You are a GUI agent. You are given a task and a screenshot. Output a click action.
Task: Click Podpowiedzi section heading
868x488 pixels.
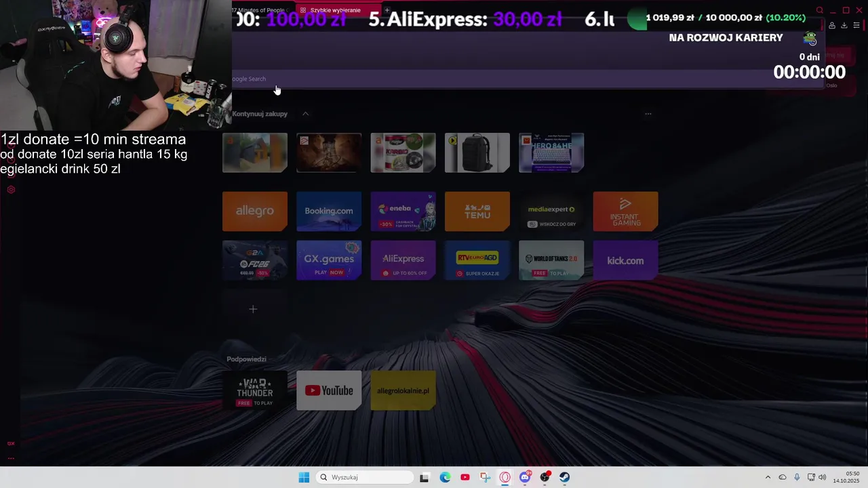click(246, 359)
